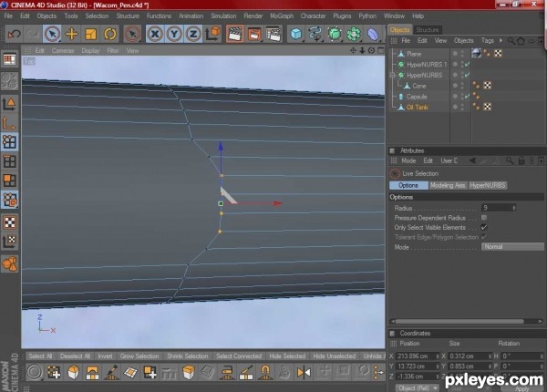Toggle HyperNURBS 1 enable checkmark
547x392 pixels.
click(x=467, y=64)
